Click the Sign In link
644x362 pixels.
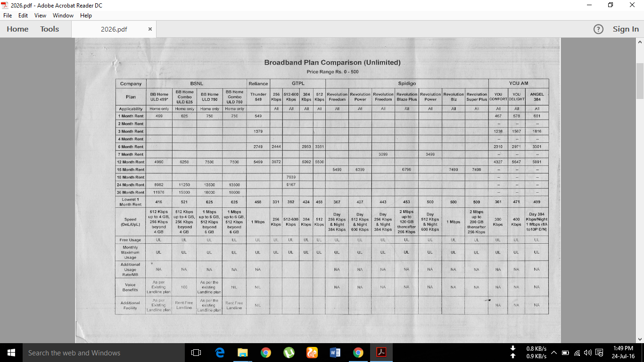[626, 29]
